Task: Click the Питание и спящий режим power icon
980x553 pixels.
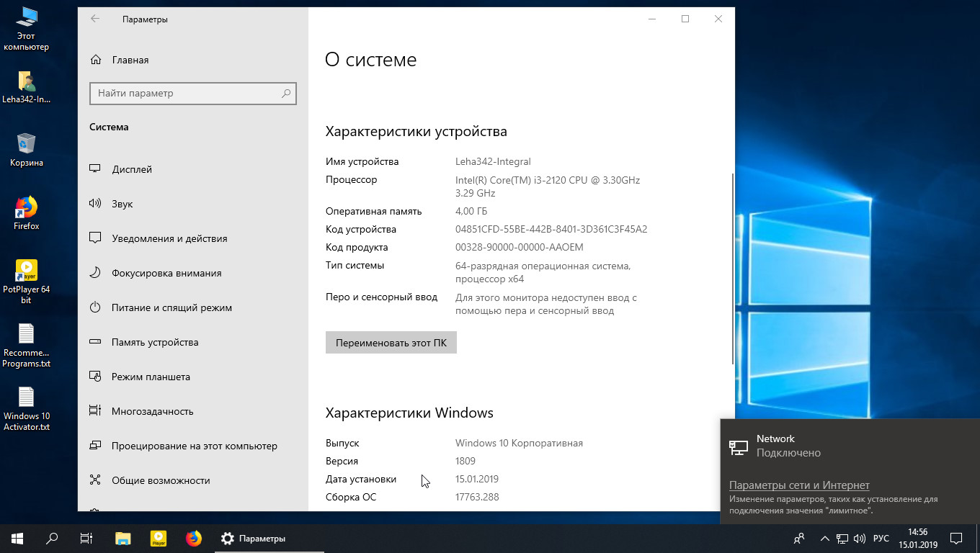Action: tap(94, 307)
